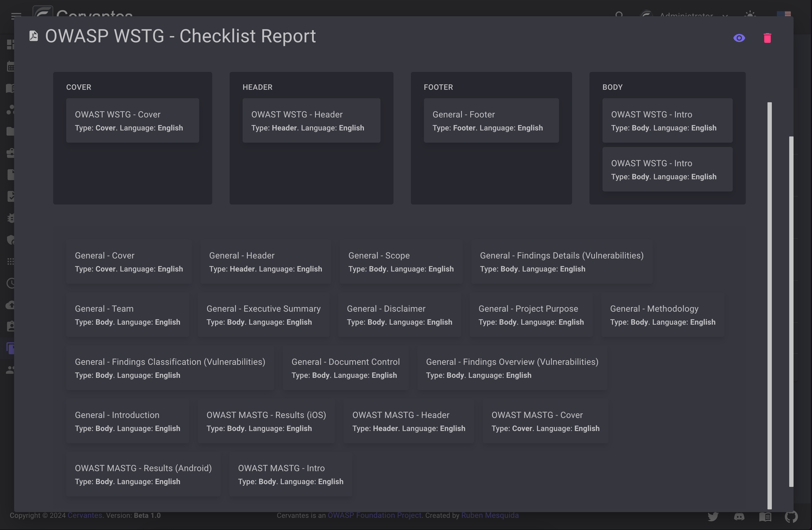
Task: Select the OWAST MASTG - Header component
Action: [409, 421]
